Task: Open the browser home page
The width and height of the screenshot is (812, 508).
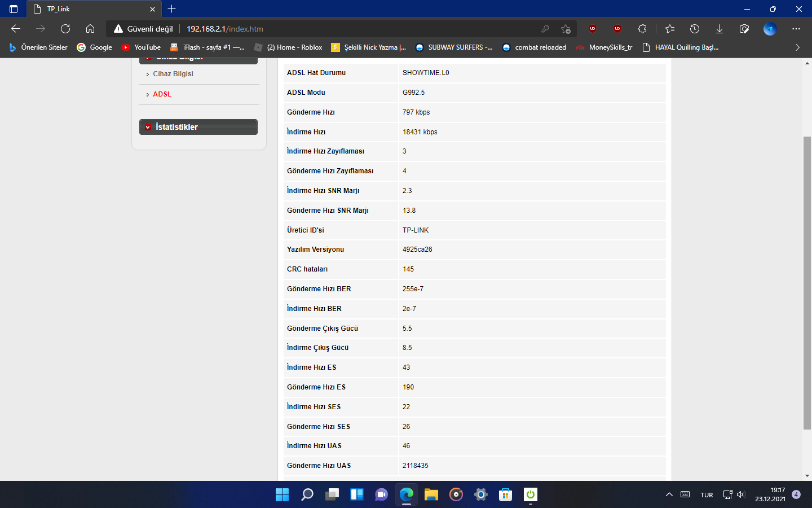Action: point(90,29)
